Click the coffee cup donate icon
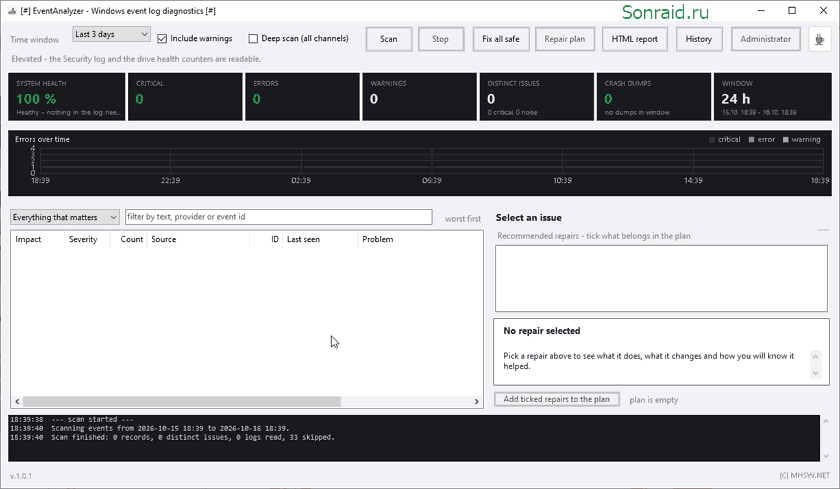The image size is (840, 489). point(819,39)
